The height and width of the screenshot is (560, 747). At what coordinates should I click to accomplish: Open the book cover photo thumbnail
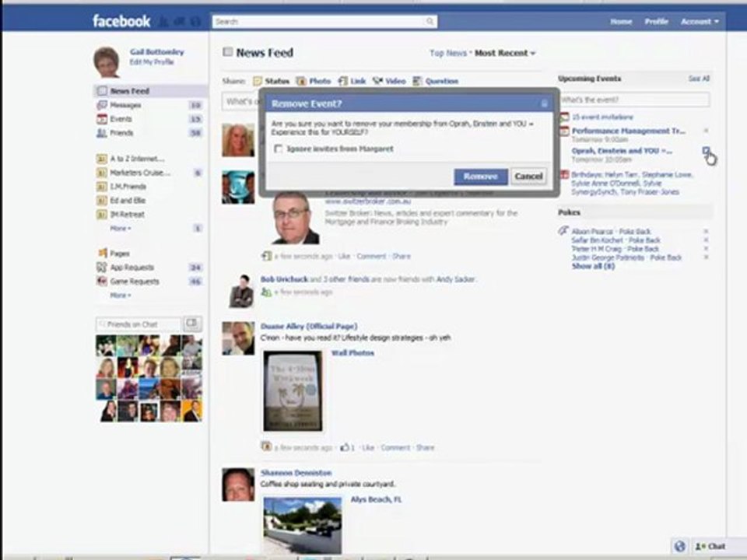click(293, 391)
